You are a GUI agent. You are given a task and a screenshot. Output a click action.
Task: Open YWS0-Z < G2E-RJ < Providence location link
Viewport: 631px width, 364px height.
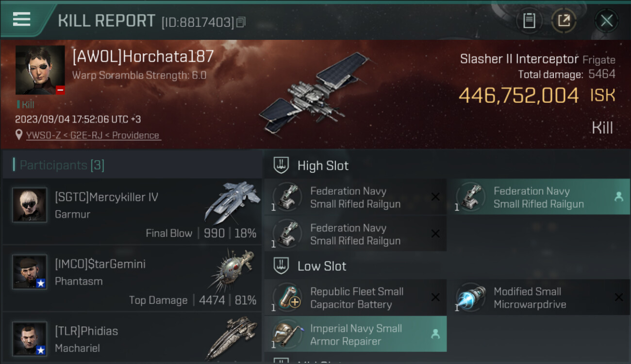[x=93, y=135]
